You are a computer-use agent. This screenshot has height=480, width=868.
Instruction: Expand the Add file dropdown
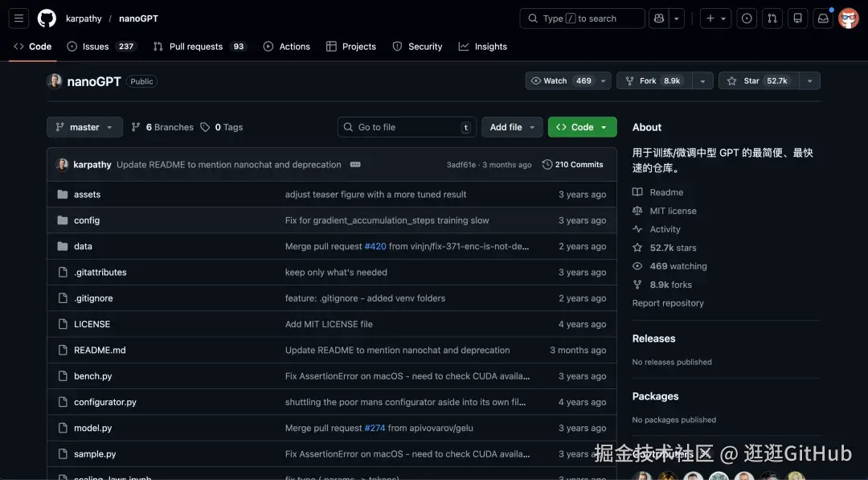coord(512,127)
